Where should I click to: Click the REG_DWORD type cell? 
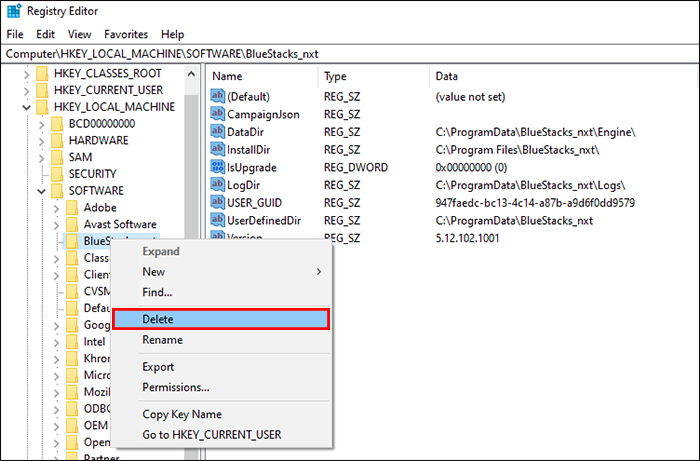356,167
